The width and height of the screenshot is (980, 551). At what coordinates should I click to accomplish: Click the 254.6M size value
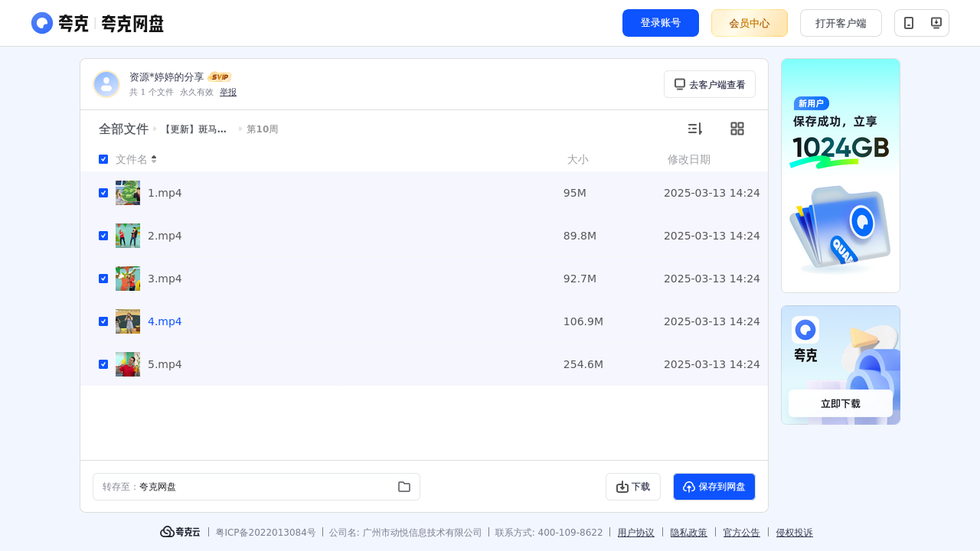(x=583, y=364)
